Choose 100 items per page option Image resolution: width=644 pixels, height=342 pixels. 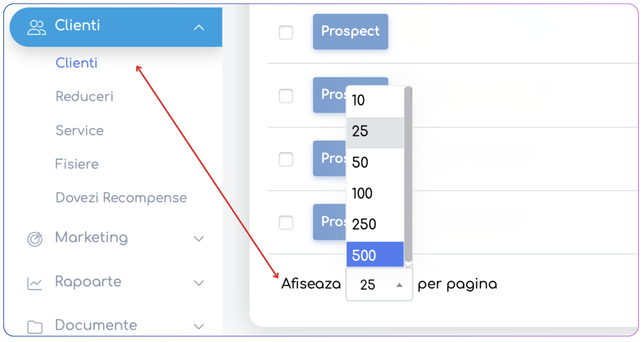click(375, 193)
